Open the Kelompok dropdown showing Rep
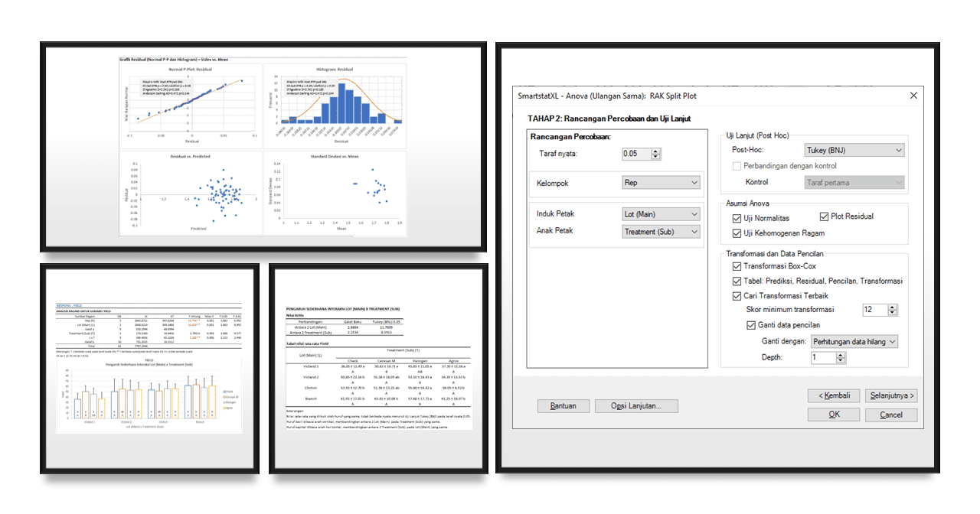Screen dimensions: 980x514 (696, 182)
